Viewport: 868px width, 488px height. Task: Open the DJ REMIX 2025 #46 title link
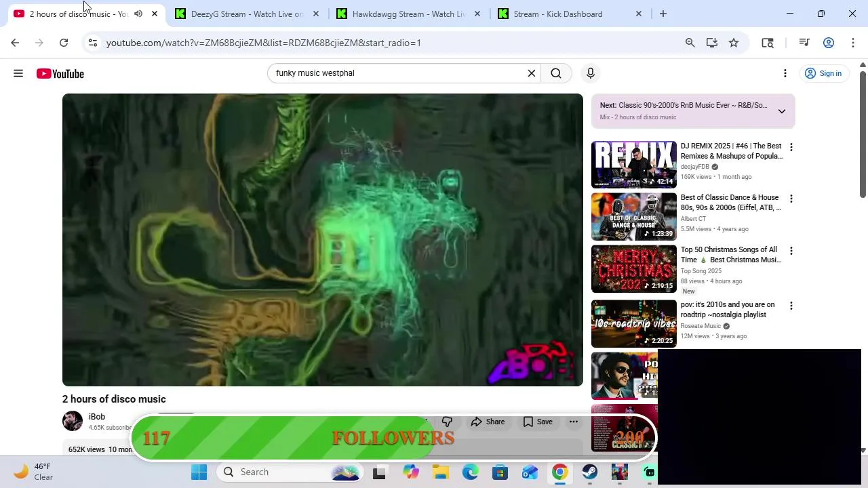pyautogui.click(x=731, y=151)
